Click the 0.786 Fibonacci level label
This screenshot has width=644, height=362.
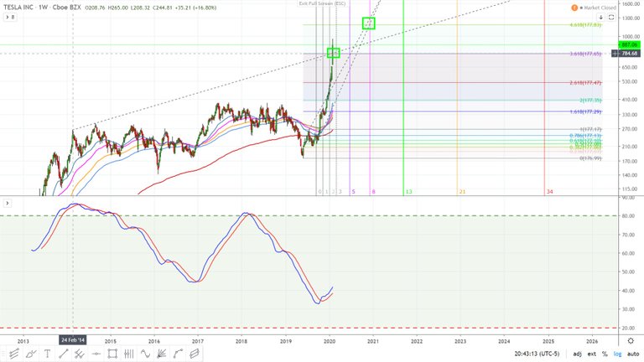(x=585, y=136)
